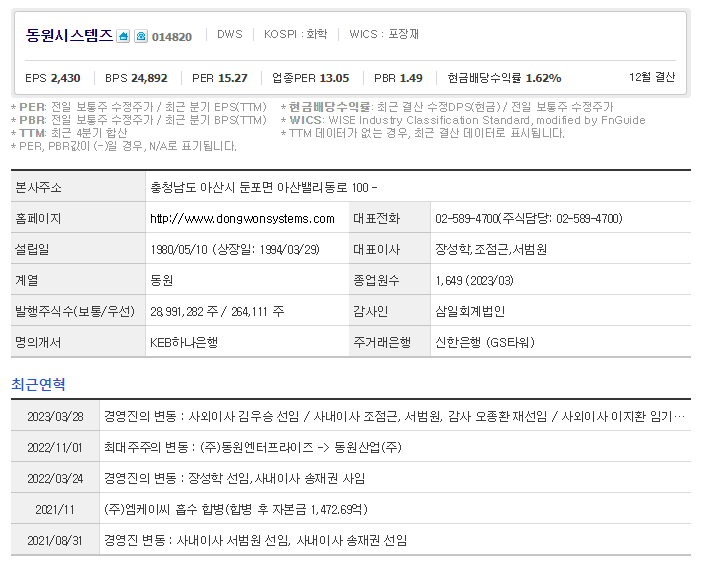The height and width of the screenshot is (569, 701).
Task: Click the 2021/11 history date
Action: [x=55, y=510]
